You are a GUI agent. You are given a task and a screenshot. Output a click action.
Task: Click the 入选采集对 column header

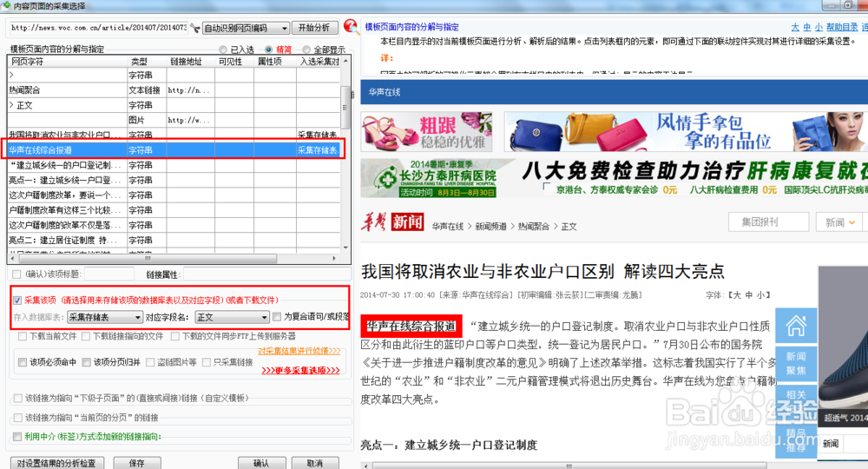pos(319,62)
